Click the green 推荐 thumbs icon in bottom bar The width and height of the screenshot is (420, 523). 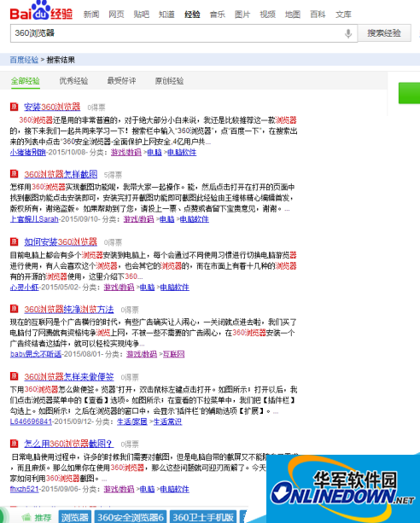[26, 517]
